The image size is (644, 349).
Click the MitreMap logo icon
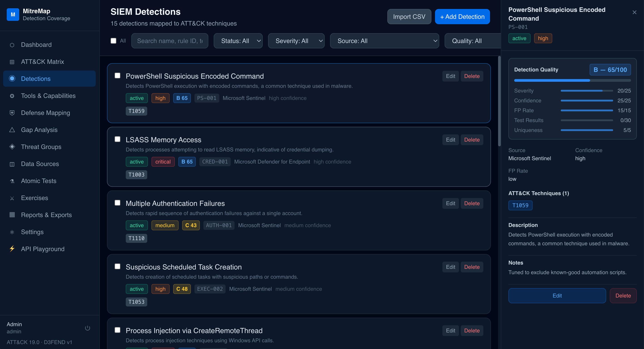(x=13, y=15)
